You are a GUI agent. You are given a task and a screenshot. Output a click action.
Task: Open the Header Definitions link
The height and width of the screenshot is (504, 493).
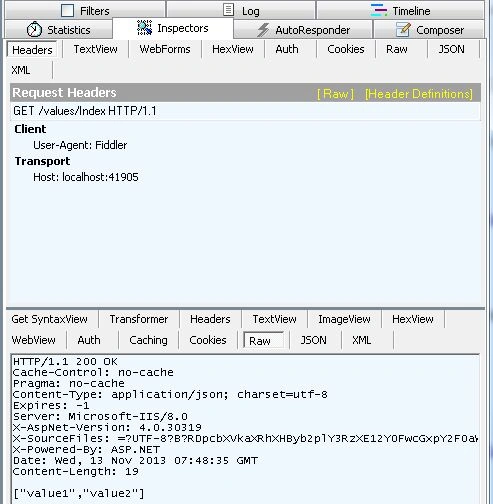(419, 94)
